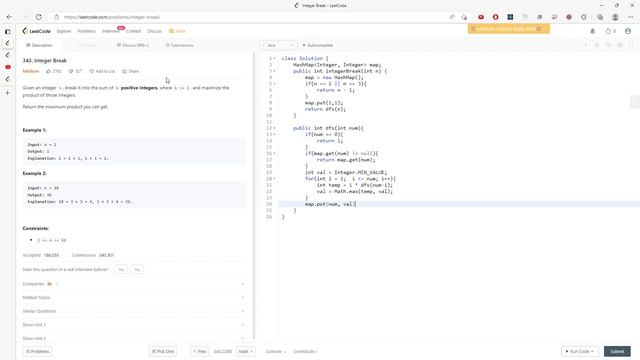Toggle the Autocomplete option
Image resolution: width=640 pixels, height=360 pixels.
click(318, 45)
